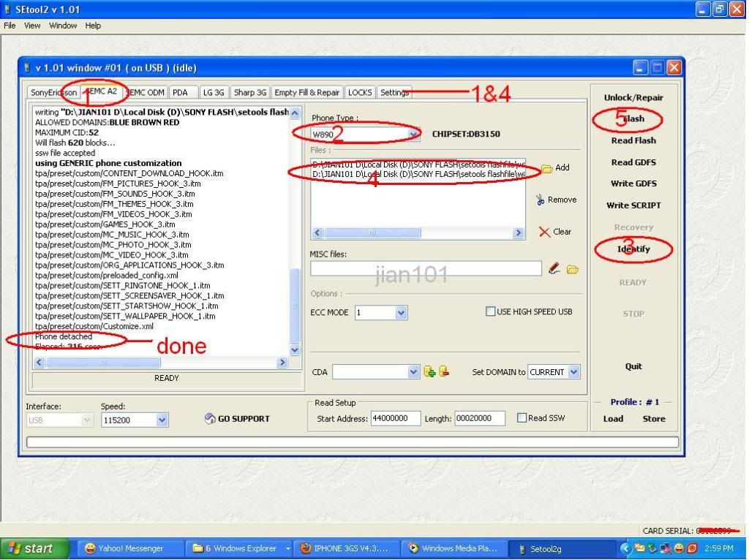Click the "CHIPSET:DB3150" label
Screen dimensions: 749x560
click(x=466, y=135)
